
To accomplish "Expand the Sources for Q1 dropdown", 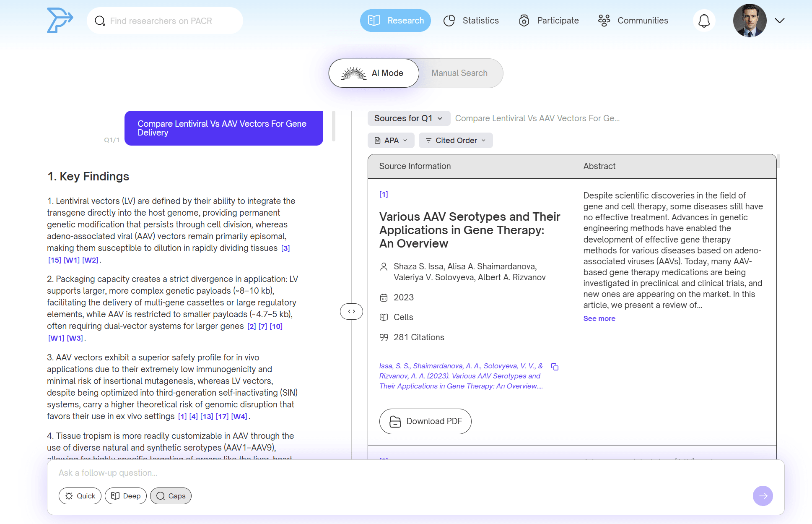I will click(408, 118).
